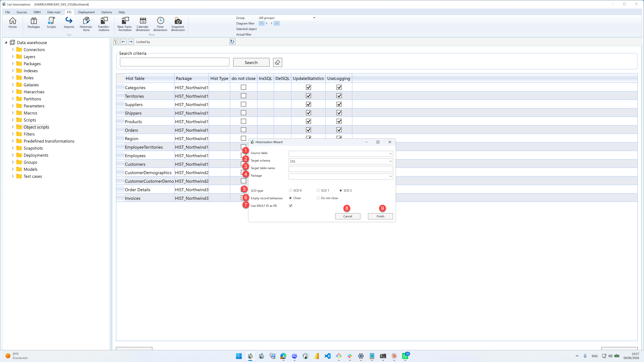The height and width of the screenshot is (362, 644).
Task: Jump to last diagram filter with double-right arrows
Action: click(x=277, y=23)
